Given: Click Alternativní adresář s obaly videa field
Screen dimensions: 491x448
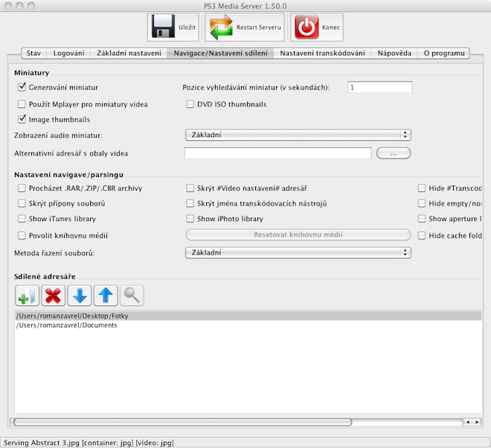Looking at the screenshot, I should pos(277,153).
